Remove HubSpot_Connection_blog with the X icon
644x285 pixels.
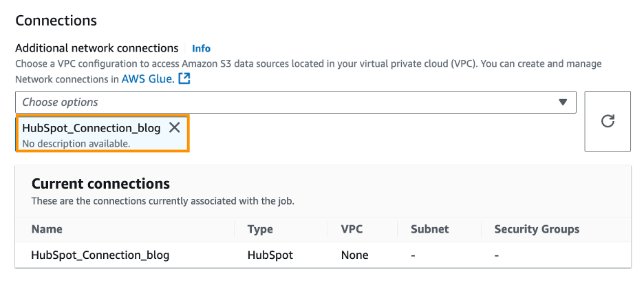click(x=175, y=127)
